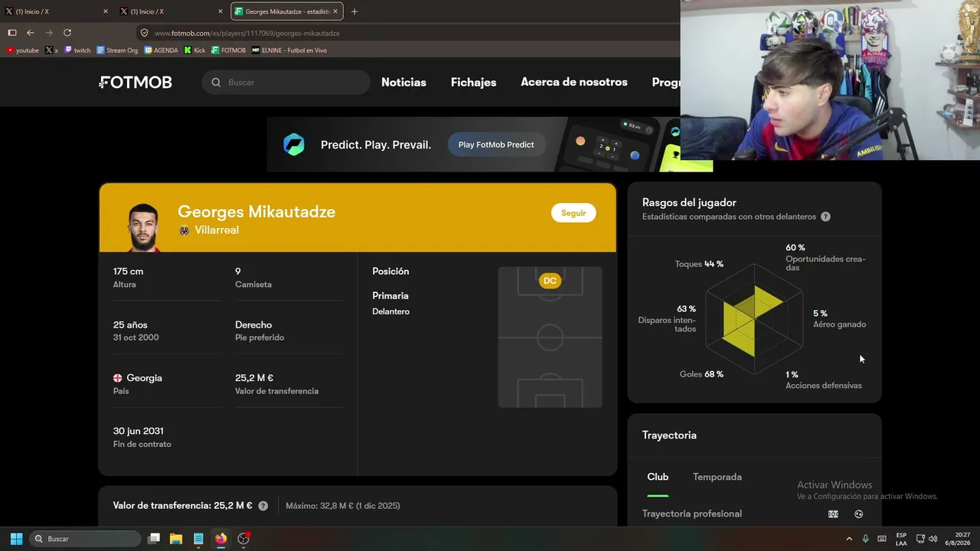Open the AGENDA bookmark
Screen dimensions: 980x551
point(161,51)
